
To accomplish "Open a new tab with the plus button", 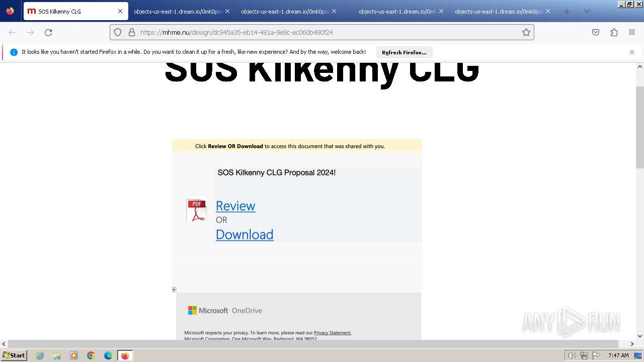I will pos(567,11).
